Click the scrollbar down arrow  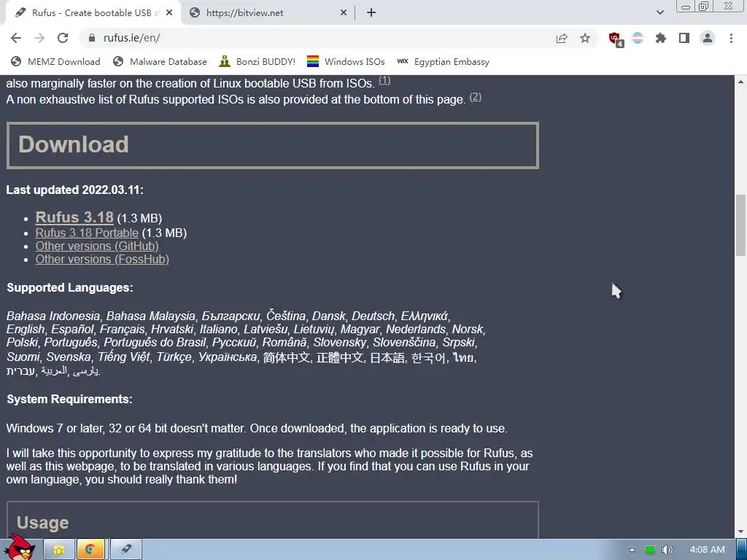coord(741,532)
